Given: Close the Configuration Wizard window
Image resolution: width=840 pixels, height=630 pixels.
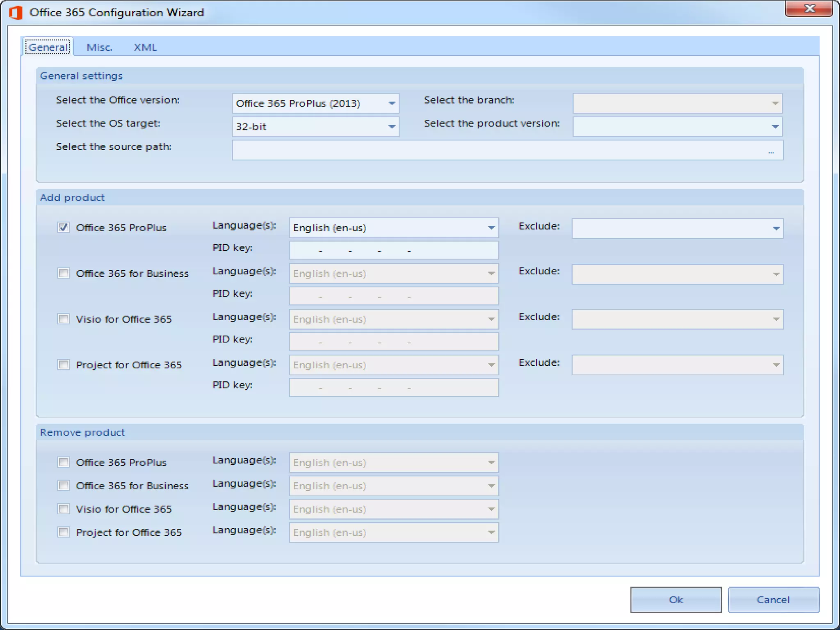Looking at the screenshot, I should click(808, 9).
